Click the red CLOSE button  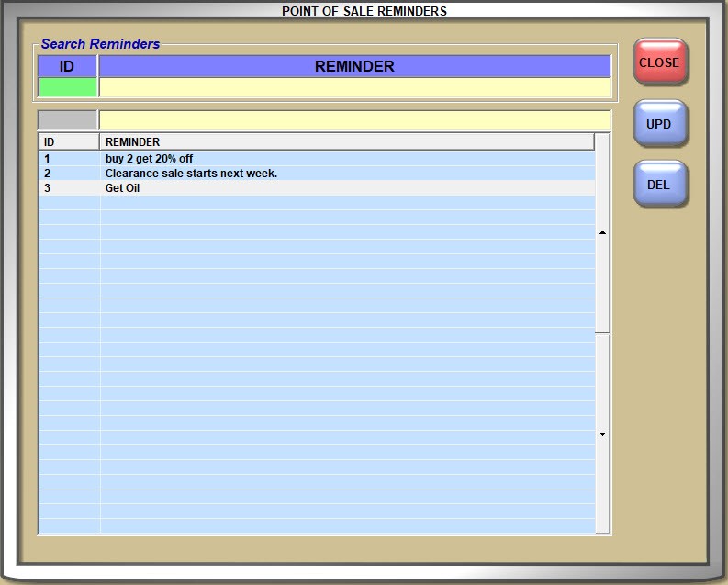(659, 62)
